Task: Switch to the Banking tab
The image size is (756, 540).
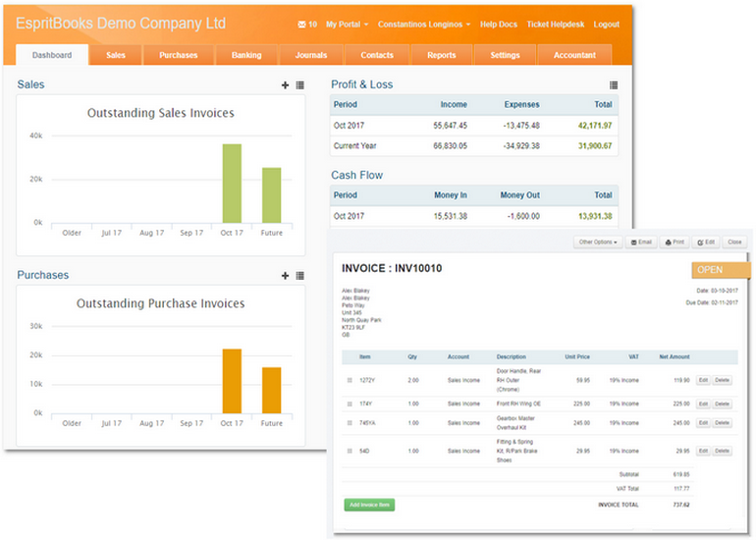Action: point(246,55)
